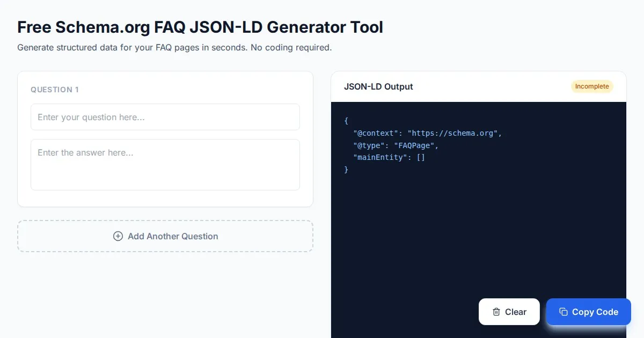Click the "@context" key in the code output

click(x=376, y=133)
